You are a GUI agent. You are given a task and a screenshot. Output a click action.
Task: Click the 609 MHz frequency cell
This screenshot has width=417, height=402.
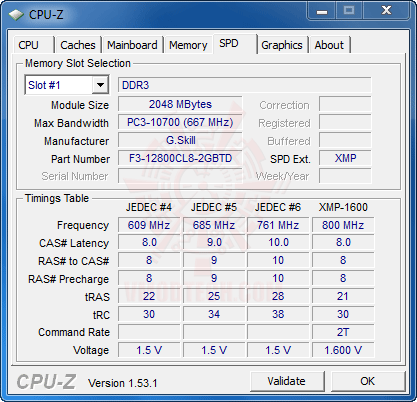tap(149, 225)
